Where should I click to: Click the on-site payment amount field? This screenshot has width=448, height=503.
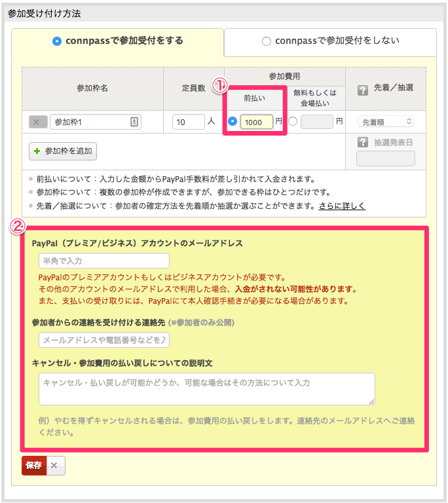point(317,122)
